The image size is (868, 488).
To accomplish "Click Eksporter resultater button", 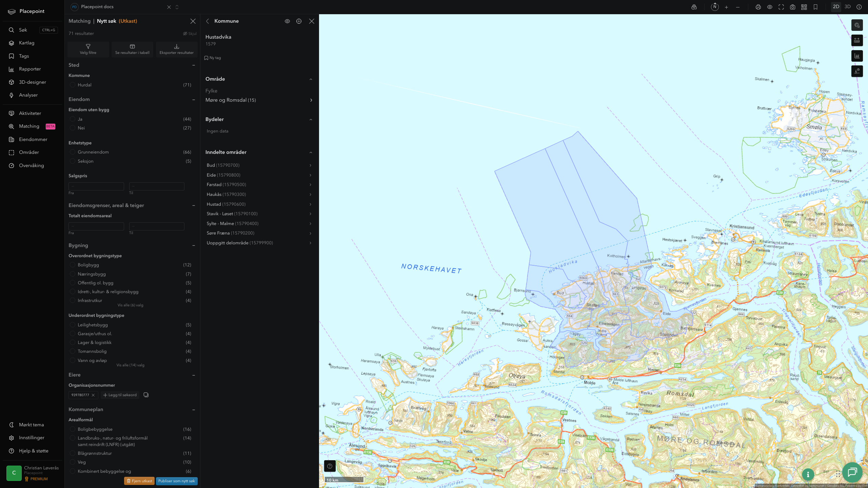I will coord(176,49).
